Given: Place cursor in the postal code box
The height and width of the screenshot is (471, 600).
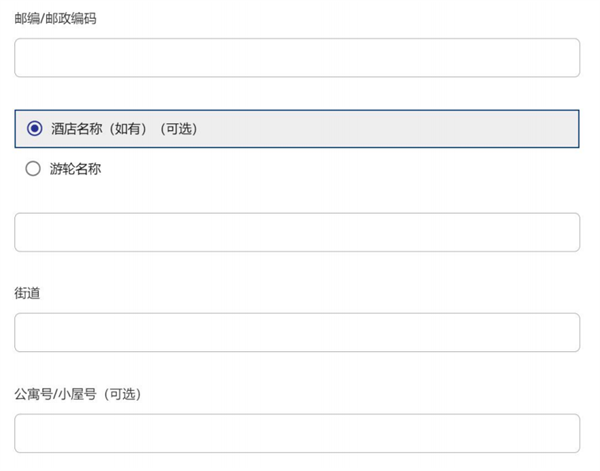Looking at the screenshot, I should coord(297,58).
